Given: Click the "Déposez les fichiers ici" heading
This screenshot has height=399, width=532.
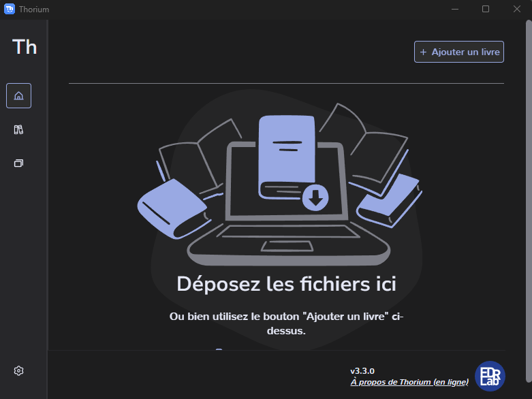Looking at the screenshot, I should [x=286, y=283].
